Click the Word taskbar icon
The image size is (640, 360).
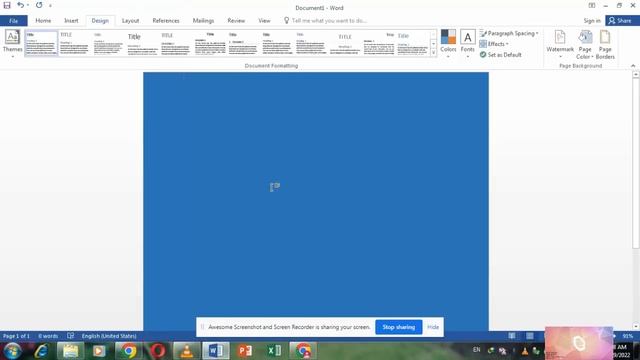tap(216, 351)
